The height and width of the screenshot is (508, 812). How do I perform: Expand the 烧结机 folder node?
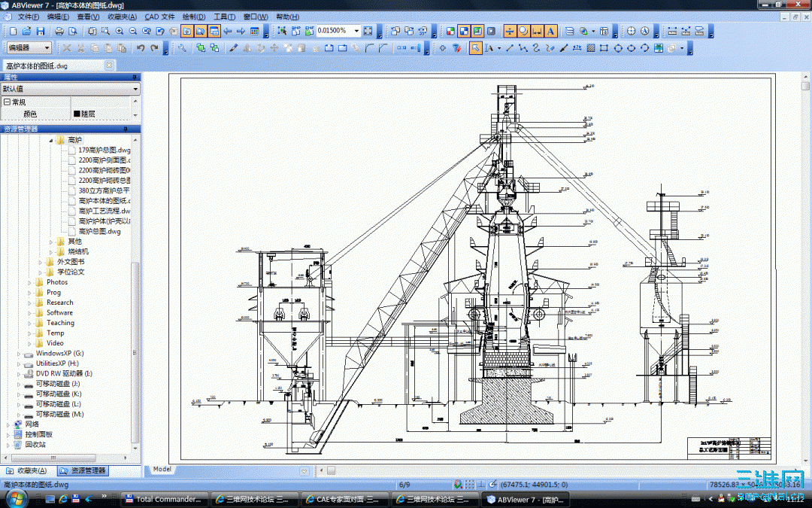point(51,252)
